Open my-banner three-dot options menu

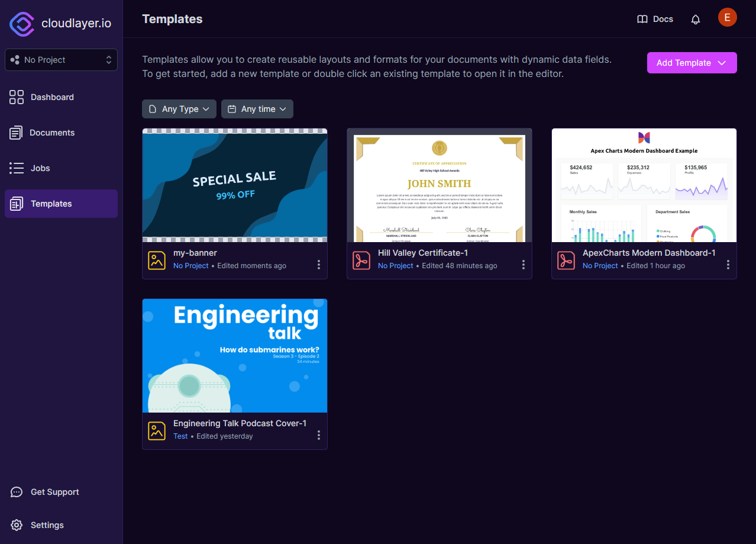pos(319,265)
